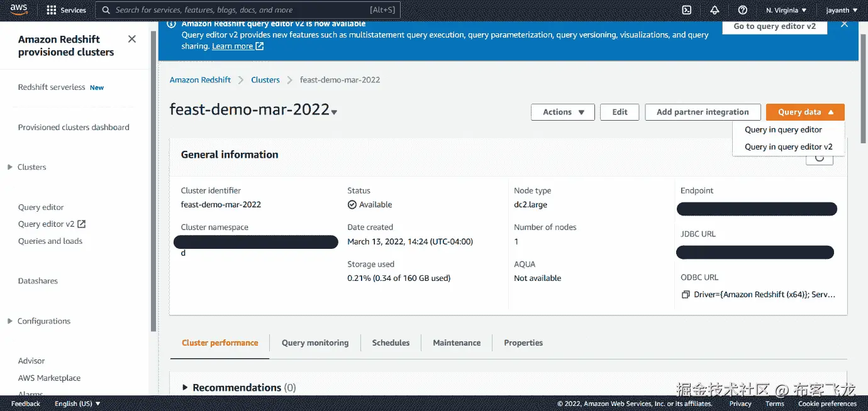Launch the CloudShell icon in header
This screenshot has width=868, height=411.
[x=687, y=10]
